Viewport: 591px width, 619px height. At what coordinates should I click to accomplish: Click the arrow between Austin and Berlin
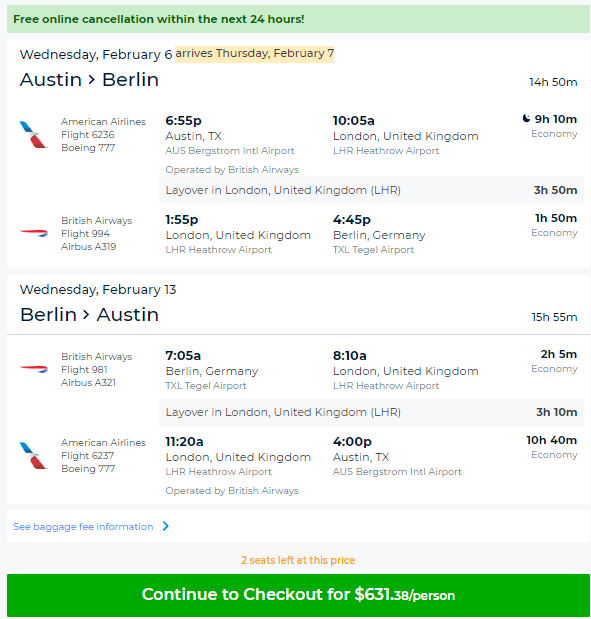coord(92,80)
